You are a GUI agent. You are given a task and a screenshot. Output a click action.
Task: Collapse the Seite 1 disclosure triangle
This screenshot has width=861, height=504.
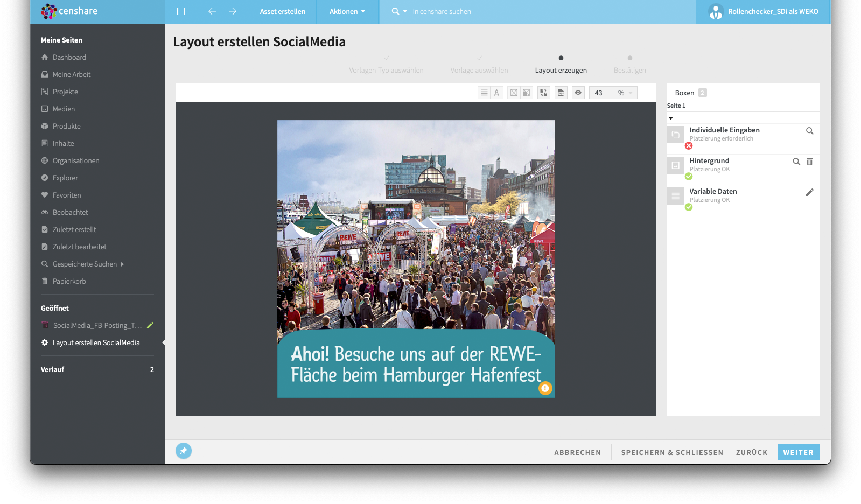671,118
